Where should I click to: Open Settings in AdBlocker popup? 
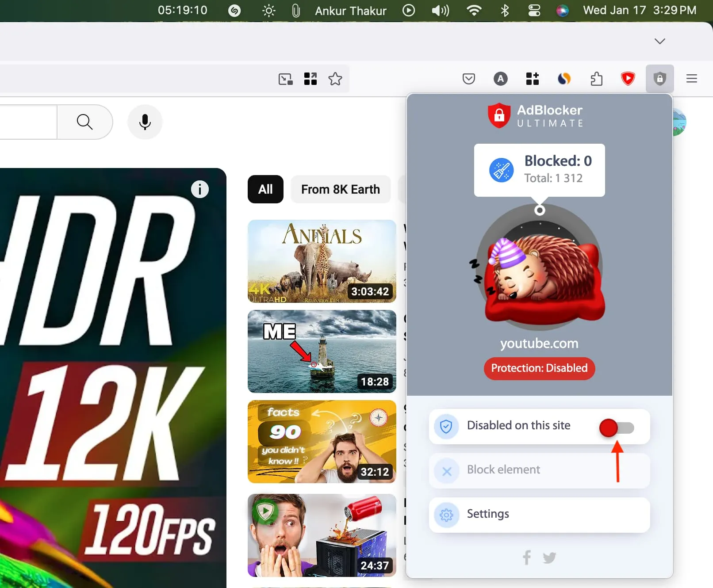tap(539, 515)
